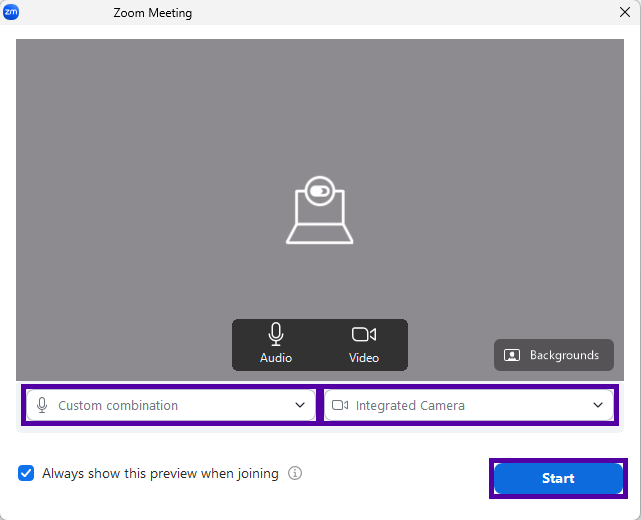
Task: Click the Audio label under the microphone
Action: [276, 358]
